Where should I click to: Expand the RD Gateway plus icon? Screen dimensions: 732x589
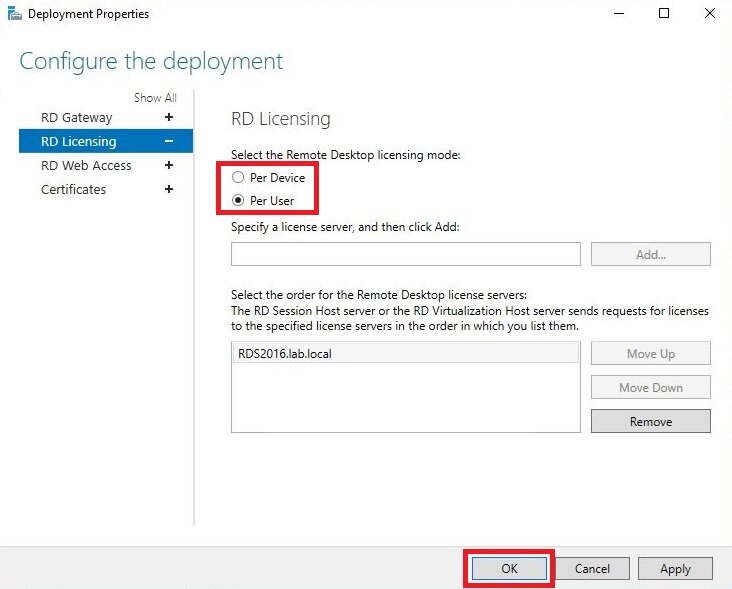(169, 117)
